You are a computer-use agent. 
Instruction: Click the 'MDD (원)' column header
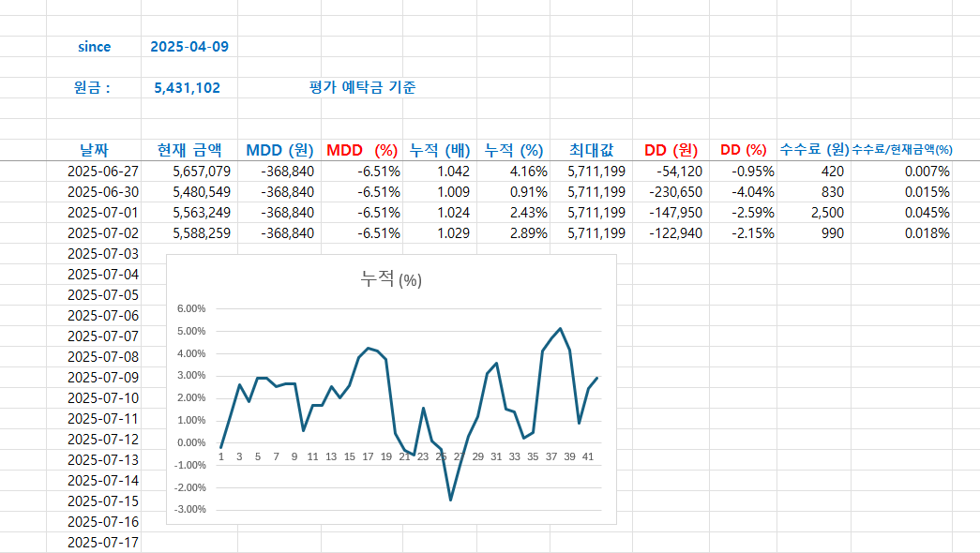point(279,150)
